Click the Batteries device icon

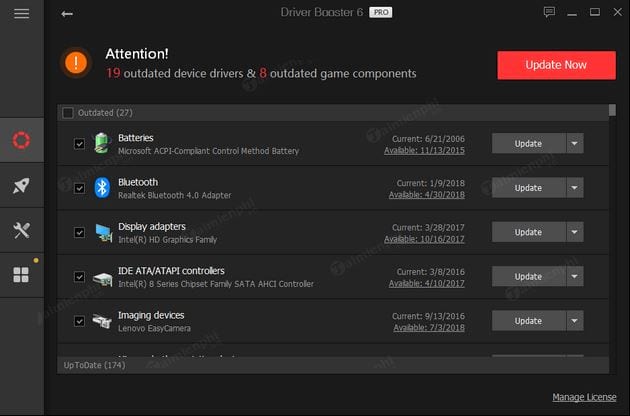(x=102, y=143)
